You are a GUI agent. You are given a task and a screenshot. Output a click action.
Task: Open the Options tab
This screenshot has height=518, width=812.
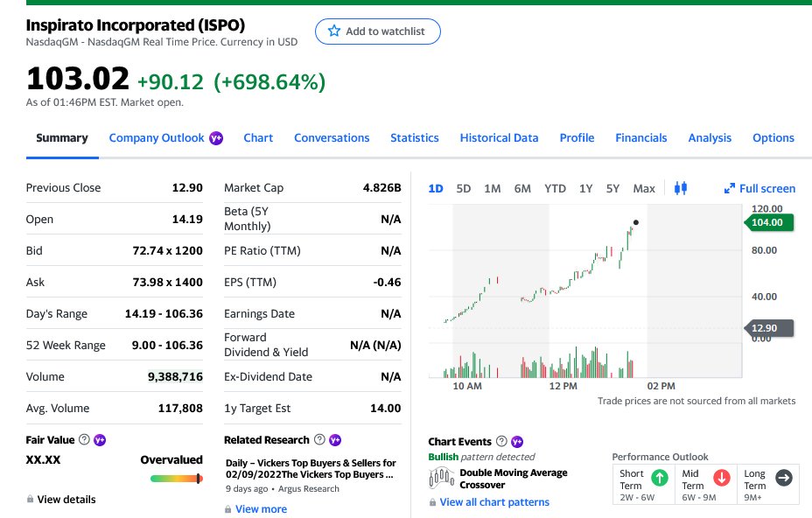(x=773, y=137)
